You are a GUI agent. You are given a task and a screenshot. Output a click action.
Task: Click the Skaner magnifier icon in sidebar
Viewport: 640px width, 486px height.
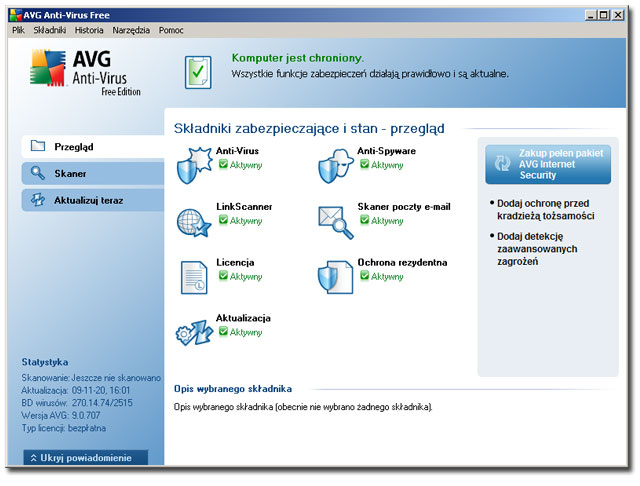pos(38,173)
